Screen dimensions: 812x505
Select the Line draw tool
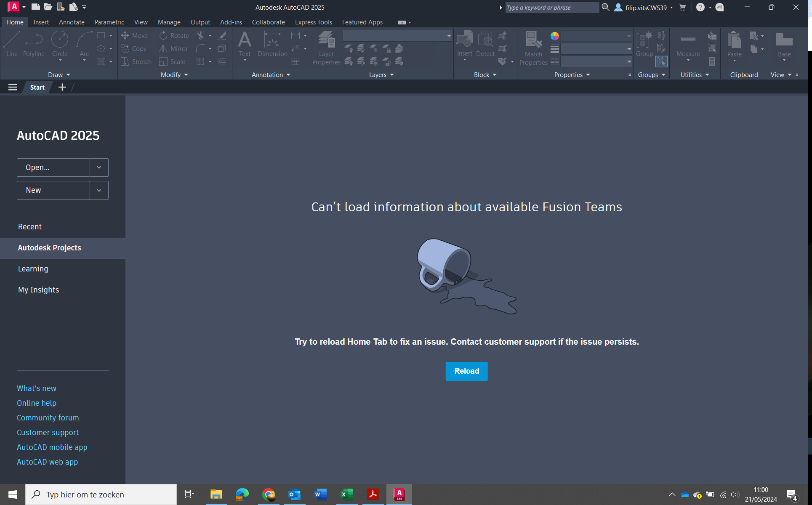pos(12,44)
